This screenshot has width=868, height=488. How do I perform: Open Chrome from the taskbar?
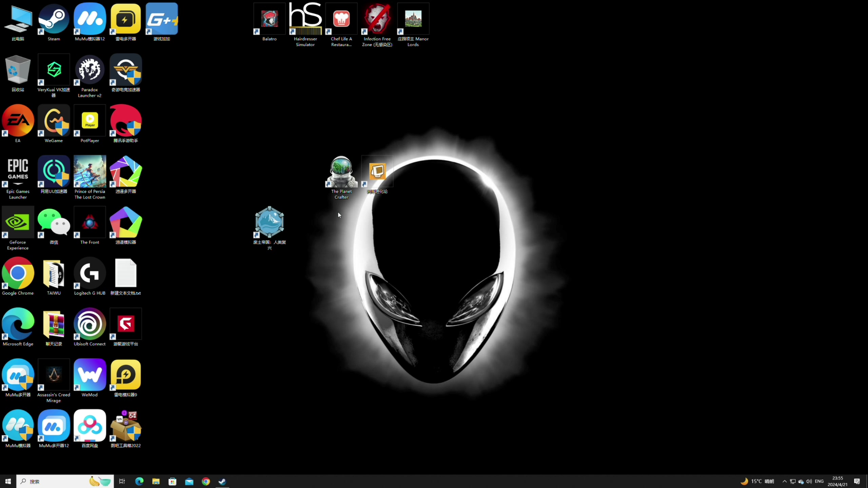[206, 481]
